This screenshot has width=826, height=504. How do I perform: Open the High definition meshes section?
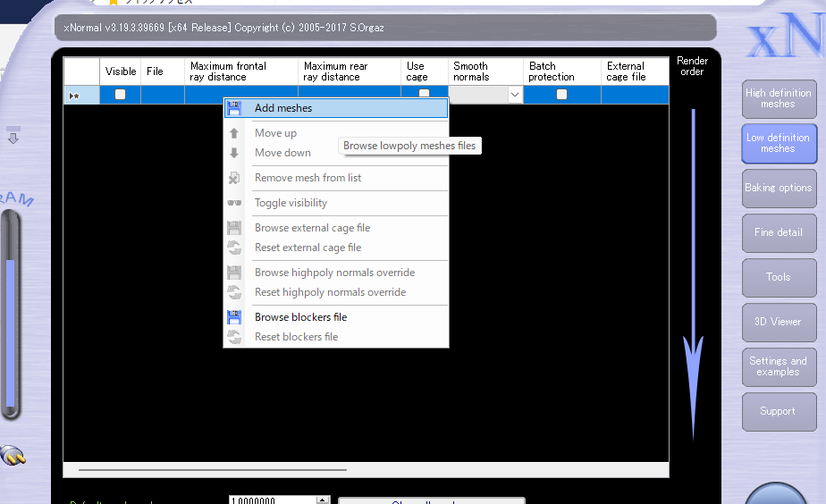coord(778,98)
